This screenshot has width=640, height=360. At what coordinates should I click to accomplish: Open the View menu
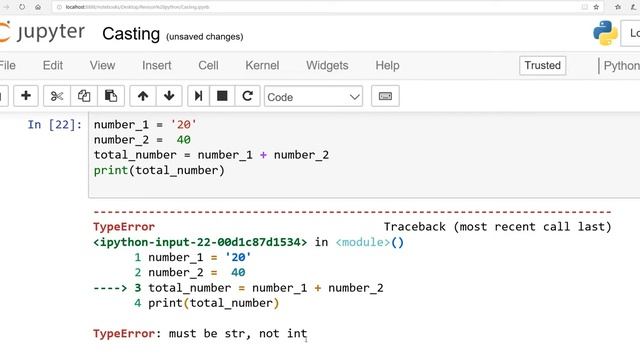pos(102,65)
